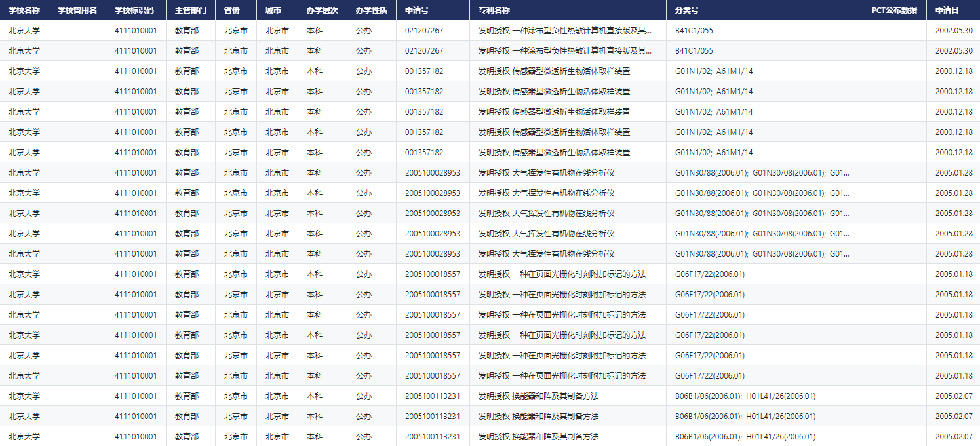The height and width of the screenshot is (446, 980).
Task: Click the first 2002.05.30 application date cell
Action: [953, 31]
